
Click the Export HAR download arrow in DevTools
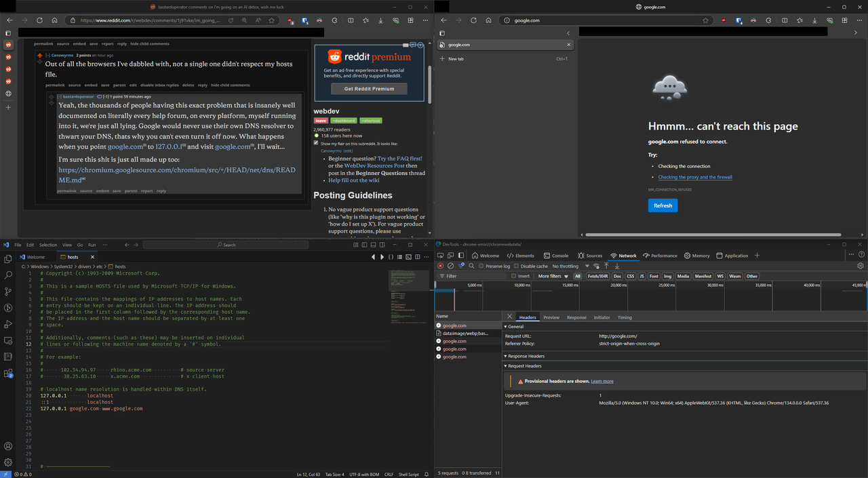point(617,266)
